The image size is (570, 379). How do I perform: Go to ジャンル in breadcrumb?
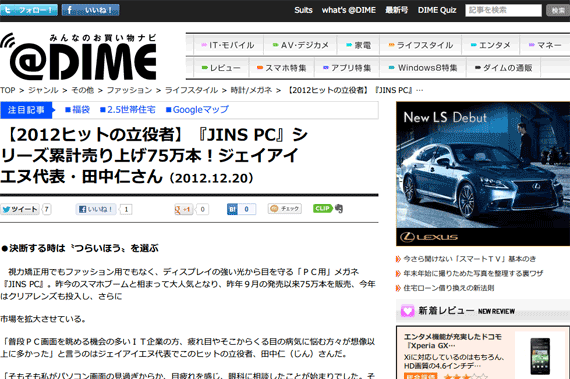point(43,90)
